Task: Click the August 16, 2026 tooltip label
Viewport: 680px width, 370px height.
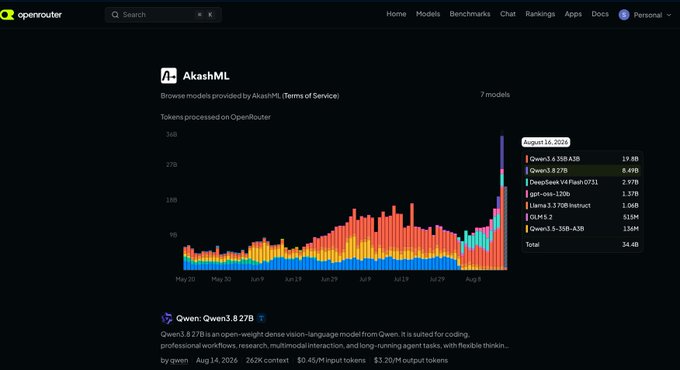Action: tap(546, 142)
